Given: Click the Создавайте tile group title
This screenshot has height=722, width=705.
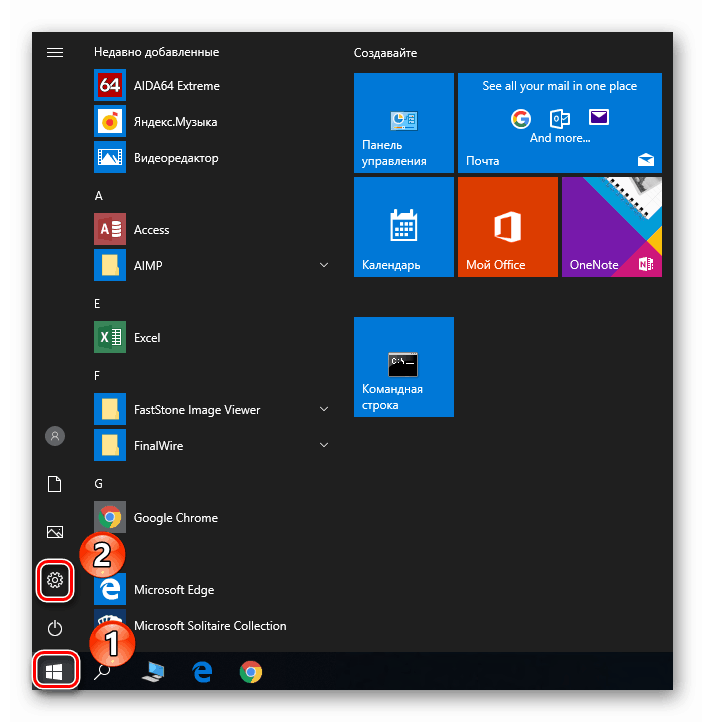Looking at the screenshot, I should 385,53.
